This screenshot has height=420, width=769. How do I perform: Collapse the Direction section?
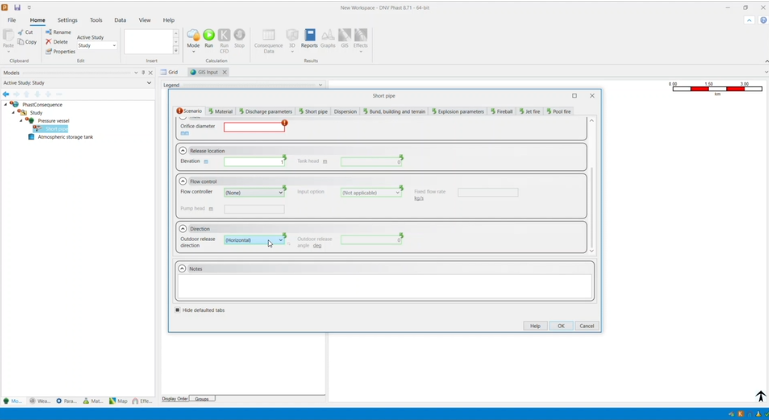pos(183,229)
